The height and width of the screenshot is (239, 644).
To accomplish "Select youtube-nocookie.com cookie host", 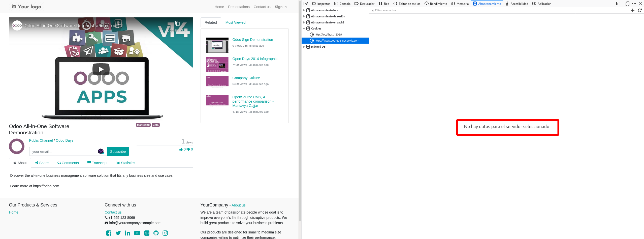I will click(335, 41).
